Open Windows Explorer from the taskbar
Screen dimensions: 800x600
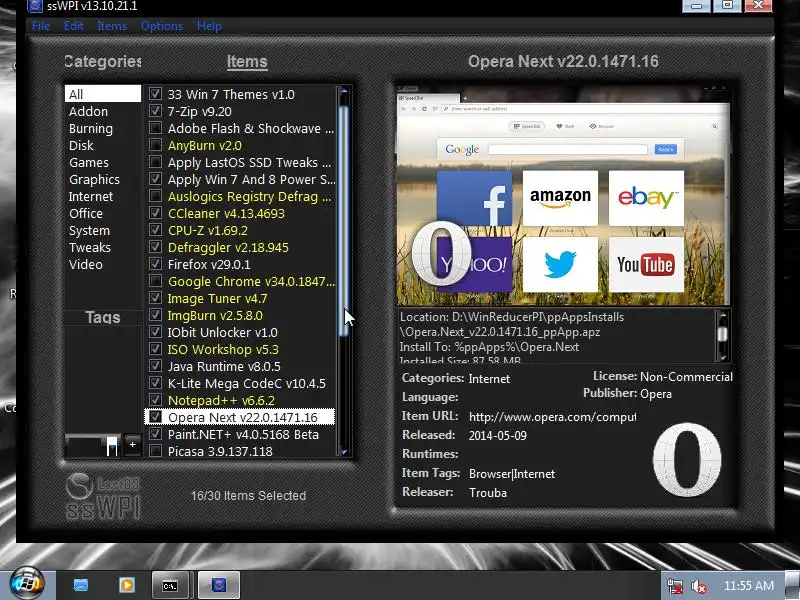coord(81,585)
